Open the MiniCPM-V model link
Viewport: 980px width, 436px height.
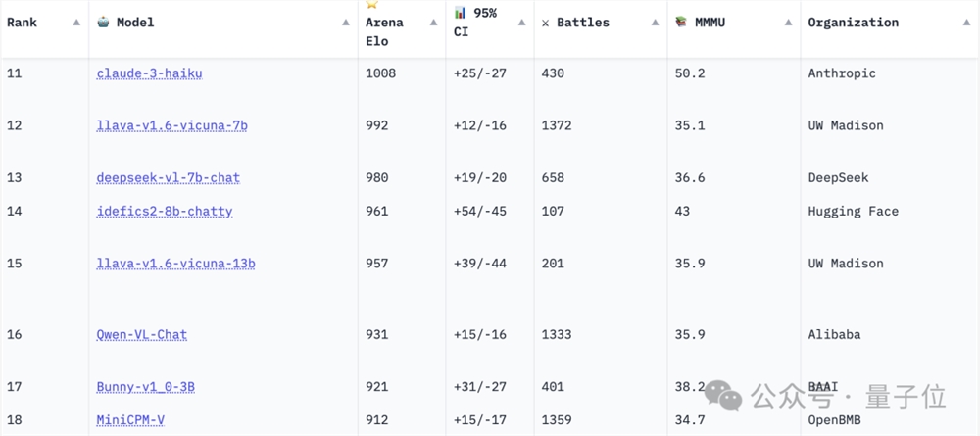tap(129, 420)
